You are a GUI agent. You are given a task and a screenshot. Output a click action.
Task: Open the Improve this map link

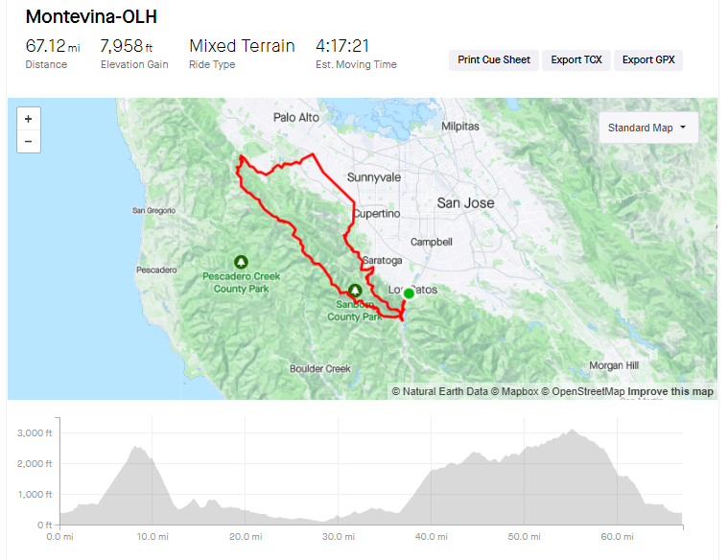669,391
